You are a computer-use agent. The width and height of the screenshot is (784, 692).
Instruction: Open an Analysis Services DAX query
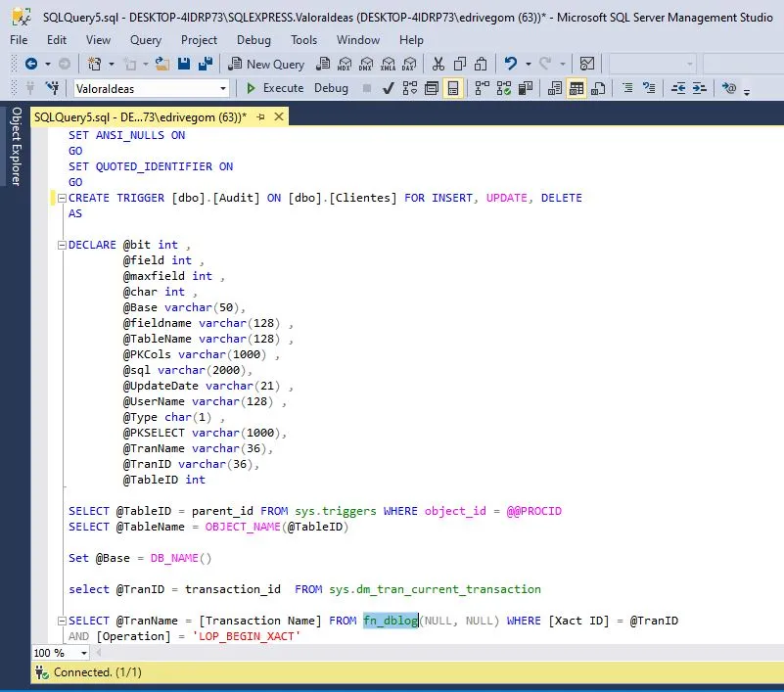pyautogui.click(x=409, y=64)
